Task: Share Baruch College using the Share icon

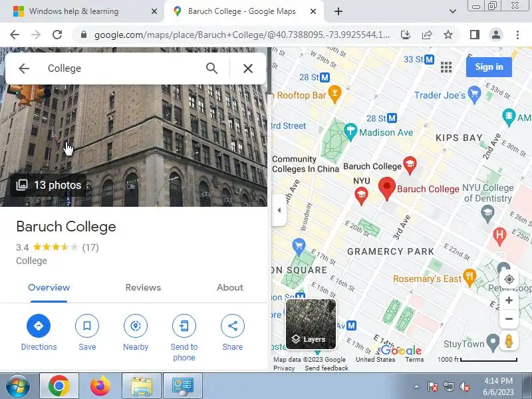Action: click(232, 326)
